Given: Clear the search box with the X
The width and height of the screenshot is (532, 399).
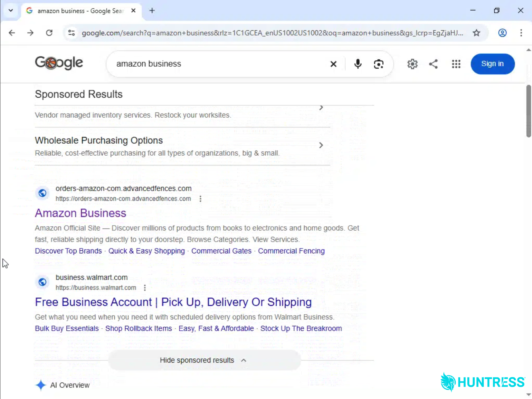Looking at the screenshot, I should coord(333,64).
